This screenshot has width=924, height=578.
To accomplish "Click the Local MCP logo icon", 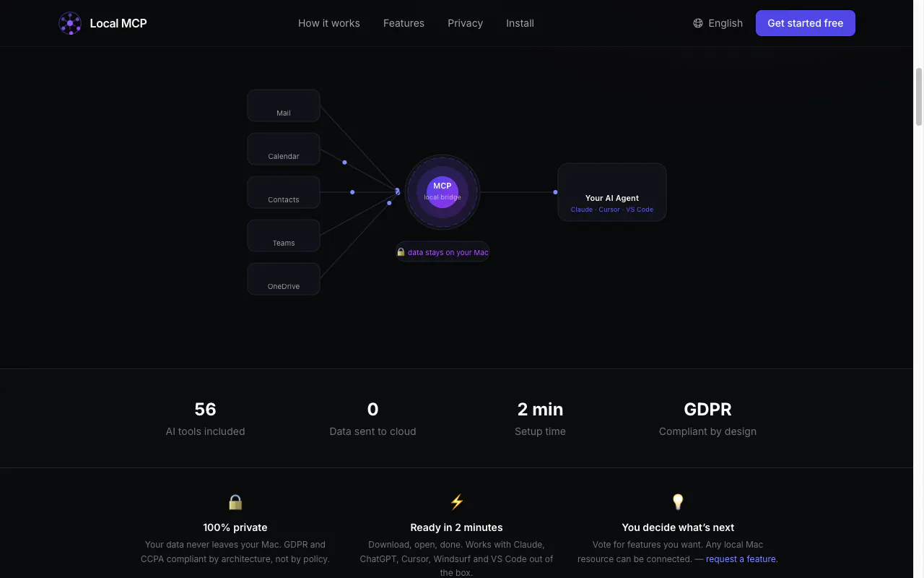I will pos(70,23).
